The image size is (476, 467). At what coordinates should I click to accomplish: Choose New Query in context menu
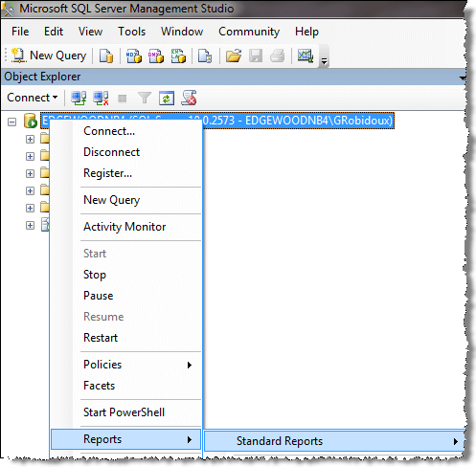coord(125,200)
